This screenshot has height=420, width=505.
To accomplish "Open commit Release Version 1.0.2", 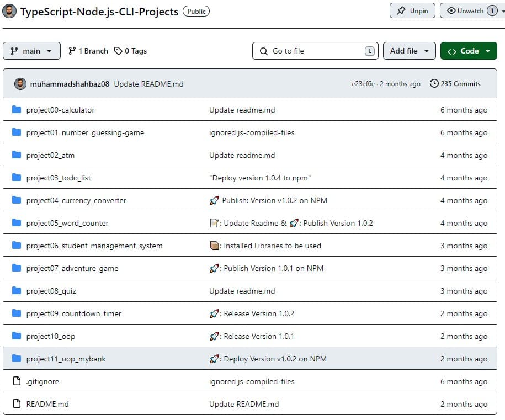I will tap(252, 313).
